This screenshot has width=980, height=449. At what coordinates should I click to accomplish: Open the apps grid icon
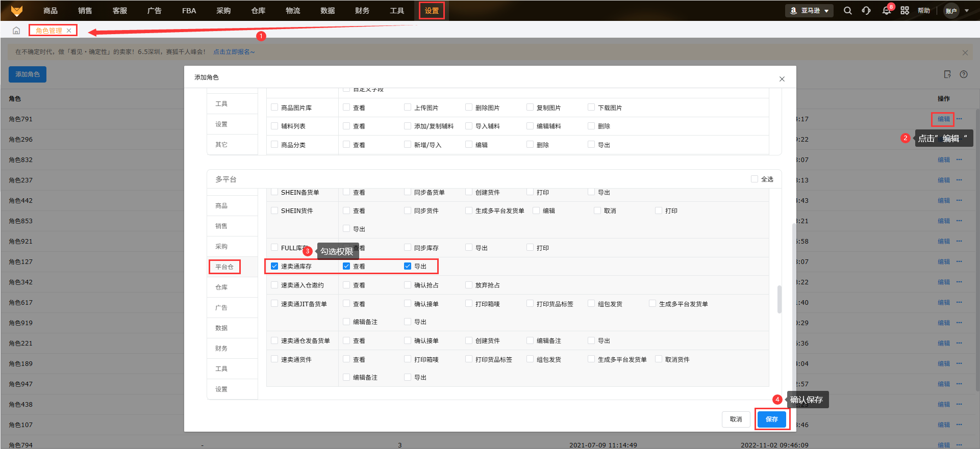(x=904, y=11)
